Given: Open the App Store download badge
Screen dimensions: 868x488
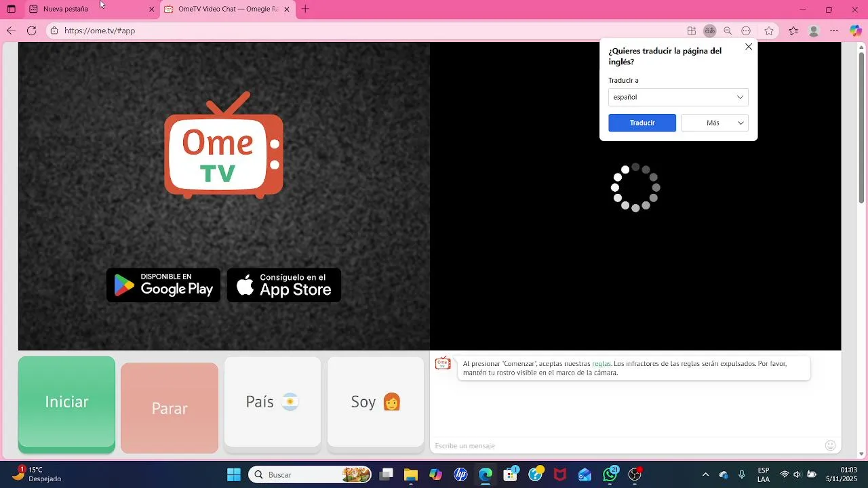Looking at the screenshot, I should 284,285.
